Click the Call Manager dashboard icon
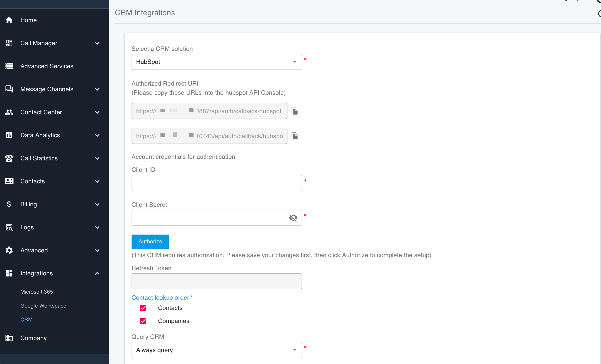 [9, 43]
